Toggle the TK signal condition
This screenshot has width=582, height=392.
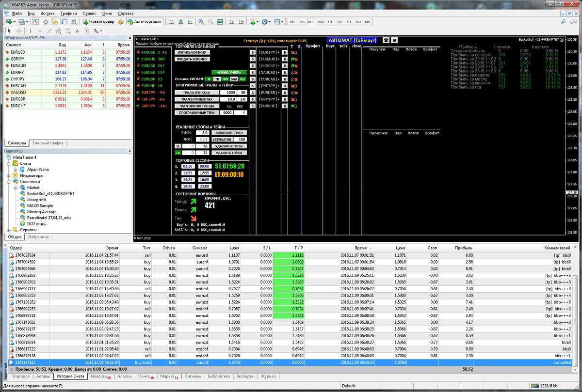click(x=217, y=78)
